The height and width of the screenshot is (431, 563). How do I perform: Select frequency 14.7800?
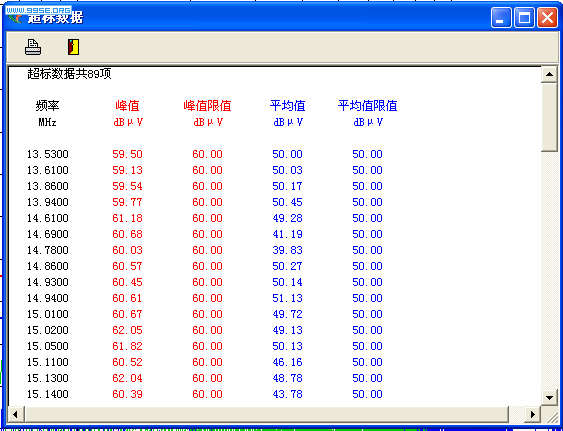click(48, 250)
